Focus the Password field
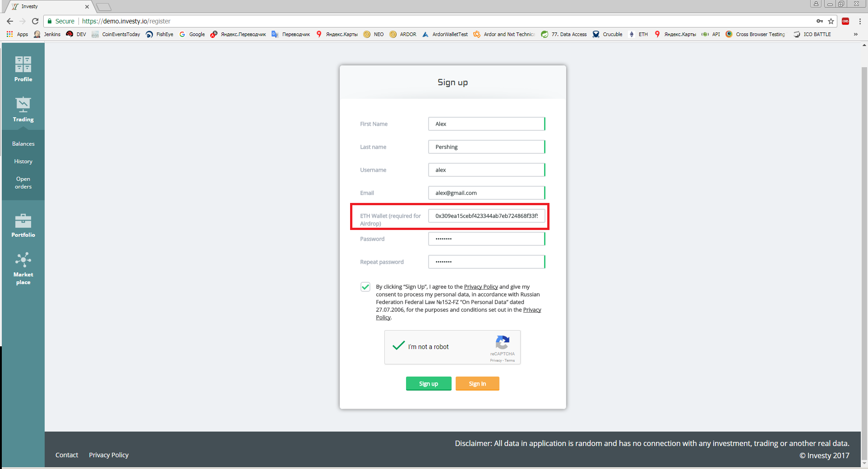The image size is (868, 469). click(x=487, y=239)
